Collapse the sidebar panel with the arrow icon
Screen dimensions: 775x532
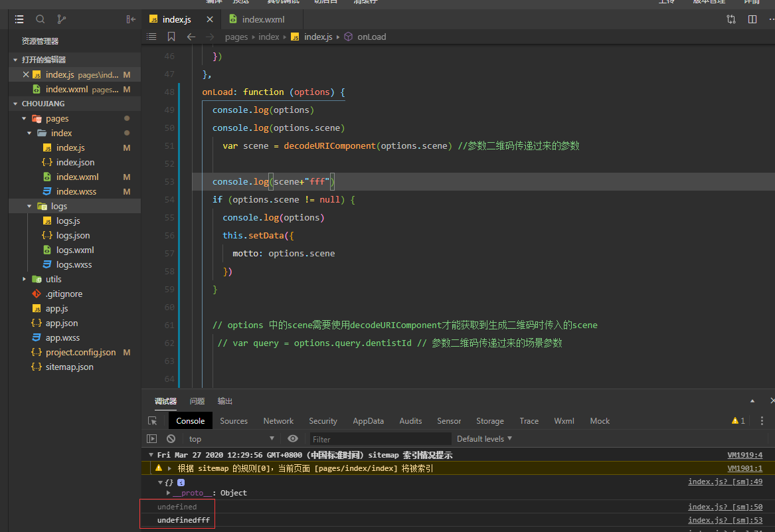tap(131, 20)
